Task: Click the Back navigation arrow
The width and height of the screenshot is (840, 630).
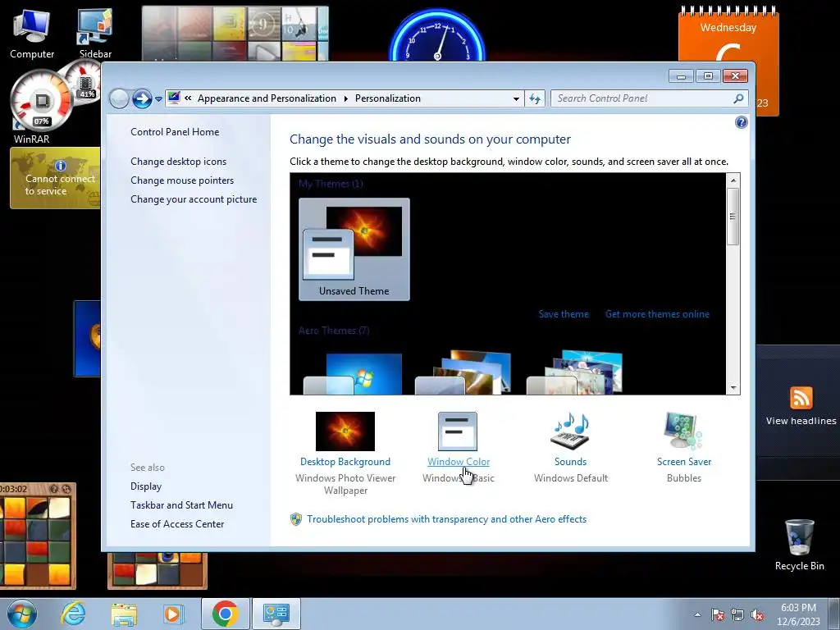Action: click(x=119, y=98)
